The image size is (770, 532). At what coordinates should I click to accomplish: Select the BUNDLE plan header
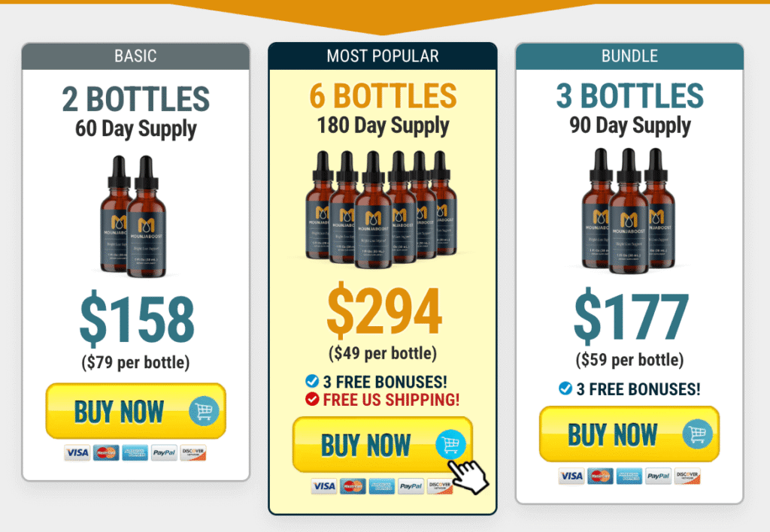pos(629,56)
